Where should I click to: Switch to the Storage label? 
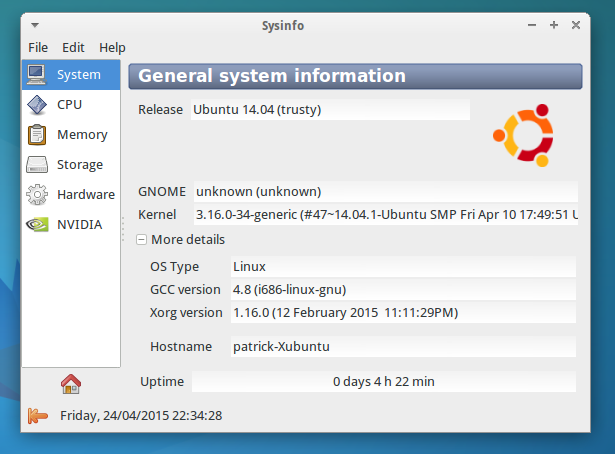tap(80, 165)
